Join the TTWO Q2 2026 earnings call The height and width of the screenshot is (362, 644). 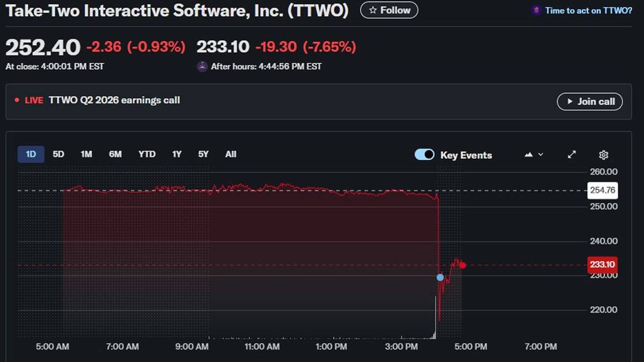[590, 101]
